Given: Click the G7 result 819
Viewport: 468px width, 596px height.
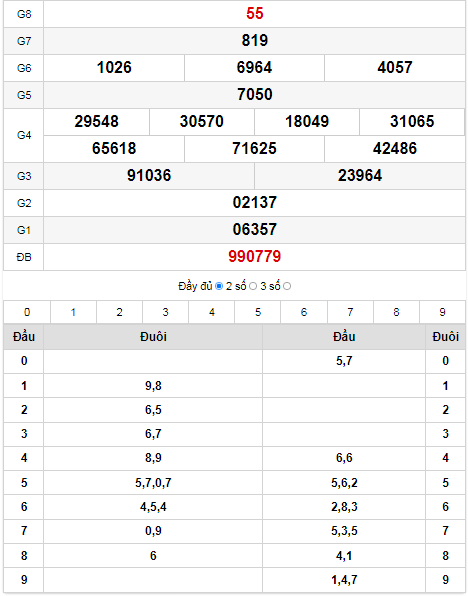Looking at the screenshot, I should [255, 40].
